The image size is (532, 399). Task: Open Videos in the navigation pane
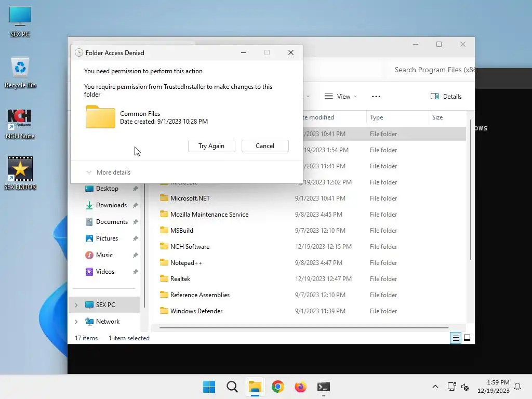click(x=105, y=272)
